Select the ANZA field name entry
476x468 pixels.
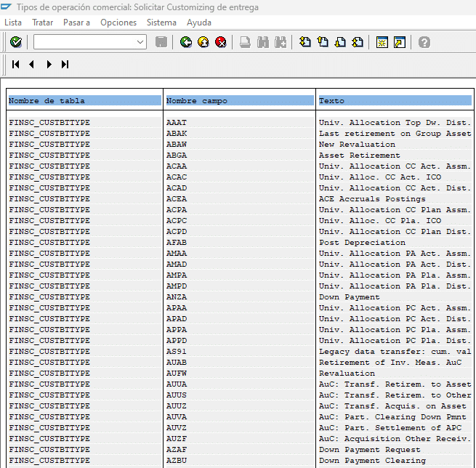click(x=176, y=297)
